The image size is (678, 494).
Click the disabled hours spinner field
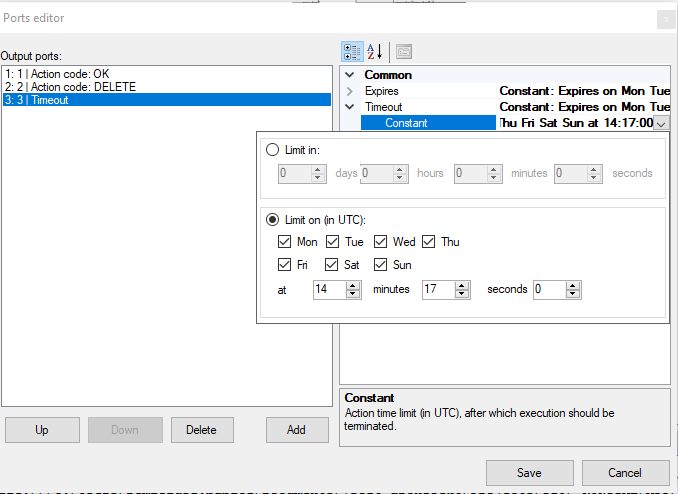pos(377,173)
